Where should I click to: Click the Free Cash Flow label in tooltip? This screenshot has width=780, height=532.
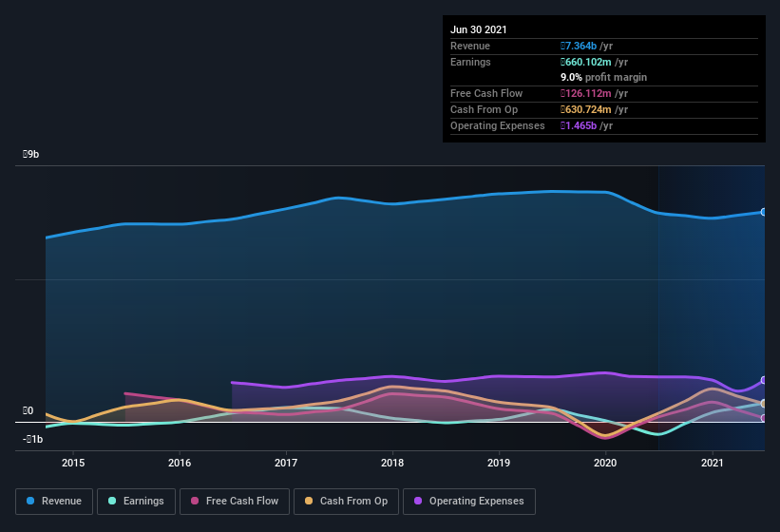[486, 93]
